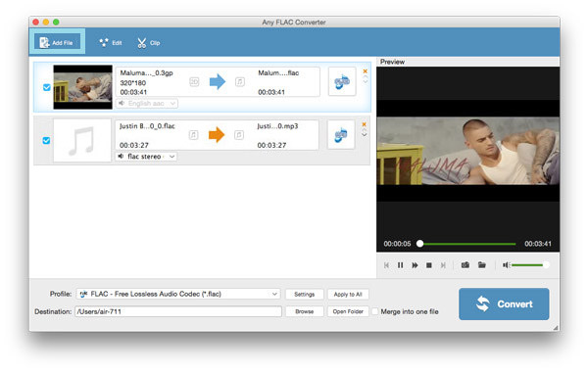Click the Browse button for destination
The height and width of the screenshot is (372, 588).
click(x=304, y=311)
